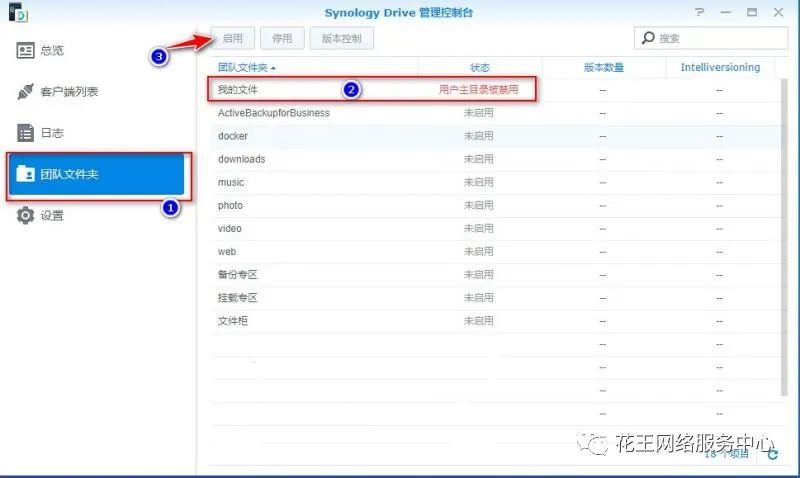Viewport: 800px width, 478px height.
Task: Select the photo folder row
Action: pos(495,206)
